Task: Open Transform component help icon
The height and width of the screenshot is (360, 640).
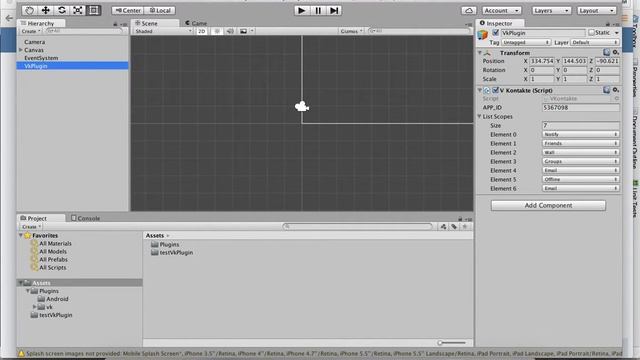Action: [x=607, y=52]
